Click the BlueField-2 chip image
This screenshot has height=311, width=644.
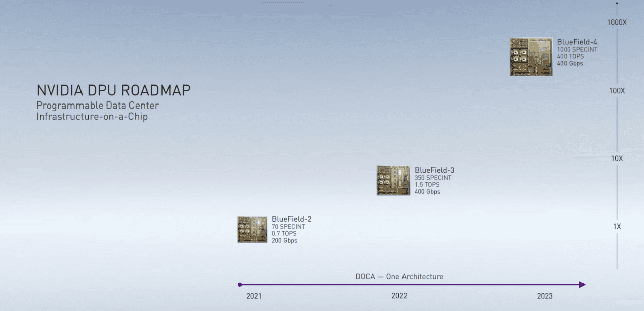click(x=253, y=229)
